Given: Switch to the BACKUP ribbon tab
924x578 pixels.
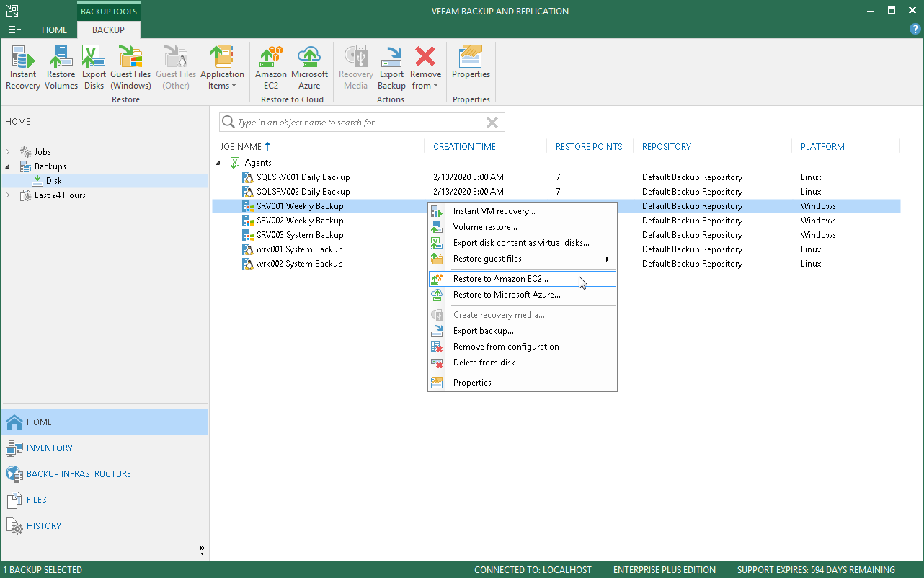Looking at the screenshot, I should tap(109, 30).
